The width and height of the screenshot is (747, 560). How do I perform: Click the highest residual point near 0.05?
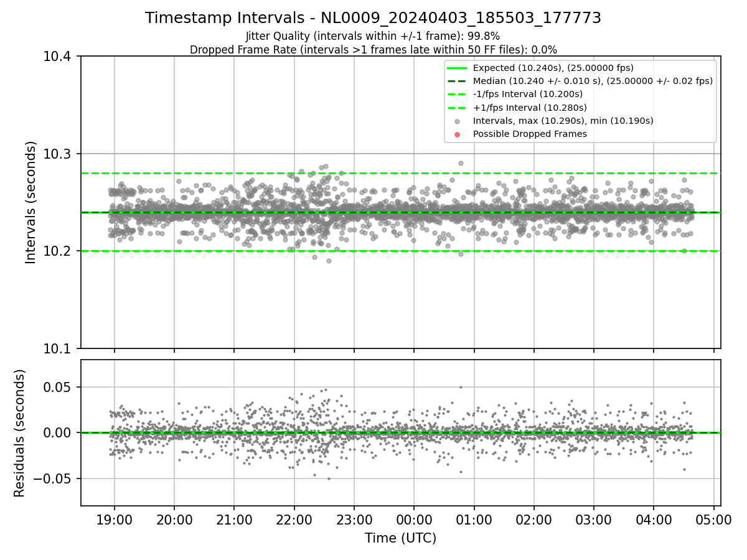pyautogui.click(x=461, y=387)
